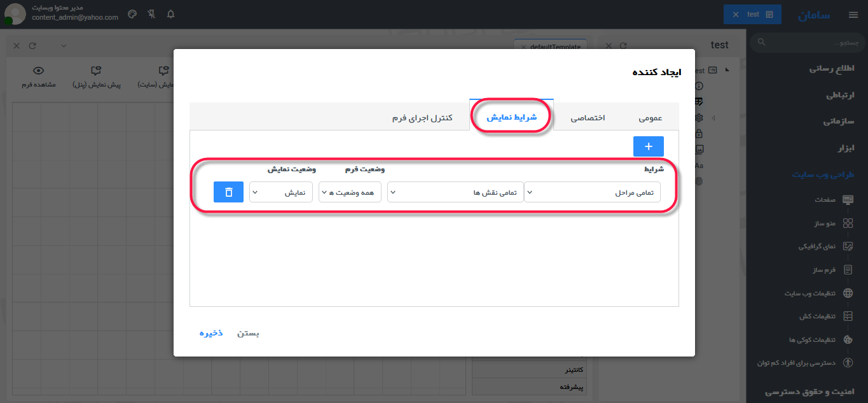Add a new condition with the plus button

pyautogui.click(x=649, y=146)
